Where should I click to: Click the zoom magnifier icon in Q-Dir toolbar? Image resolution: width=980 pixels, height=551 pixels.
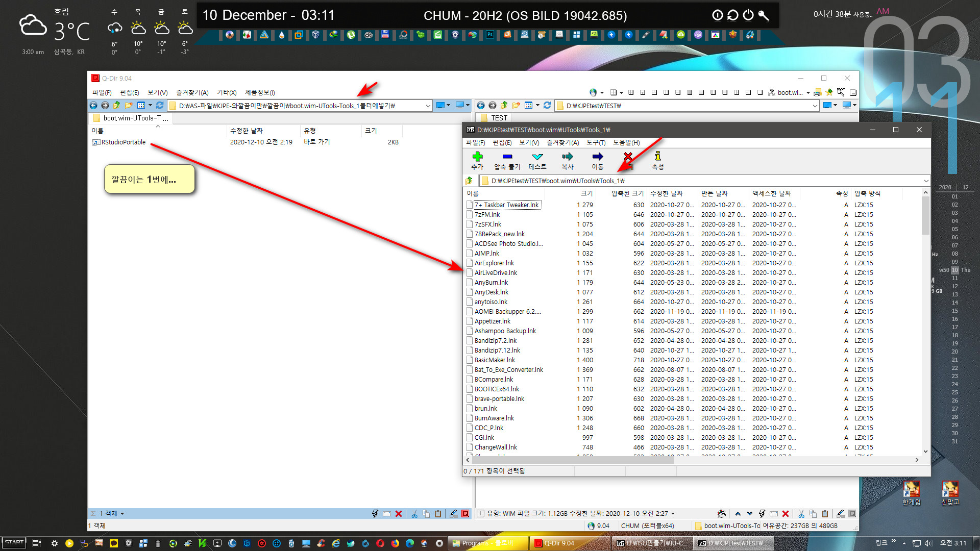[x=841, y=92]
